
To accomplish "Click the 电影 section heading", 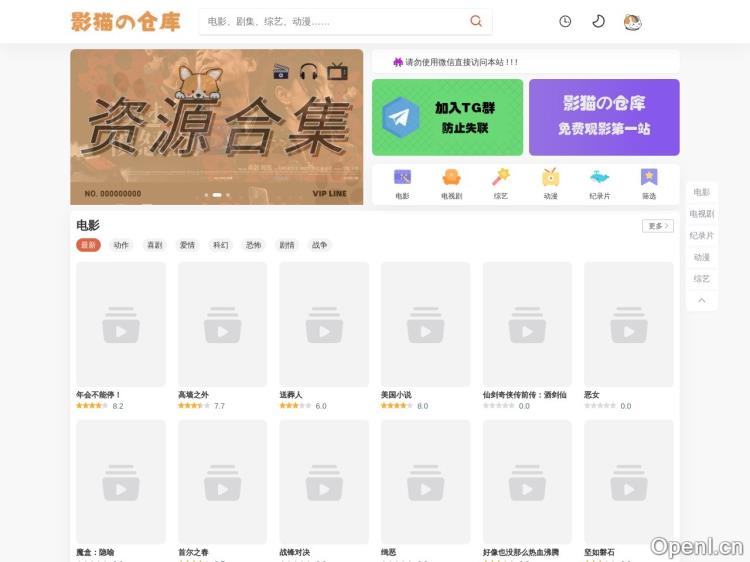I will click(88, 225).
